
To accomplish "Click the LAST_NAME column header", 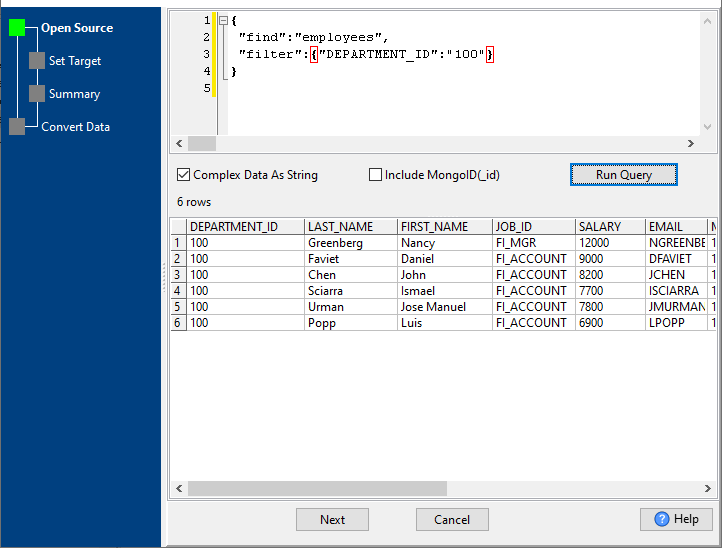I will 350,227.
